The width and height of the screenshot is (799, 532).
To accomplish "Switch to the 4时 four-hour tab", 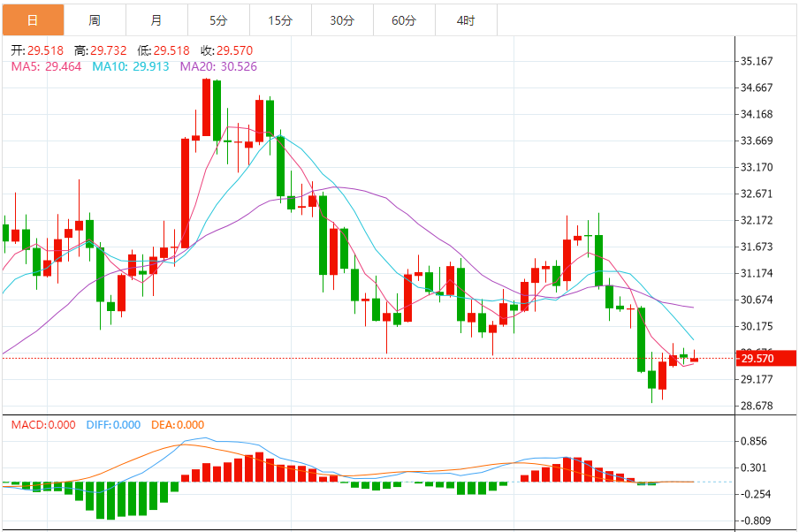I will click(466, 20).
